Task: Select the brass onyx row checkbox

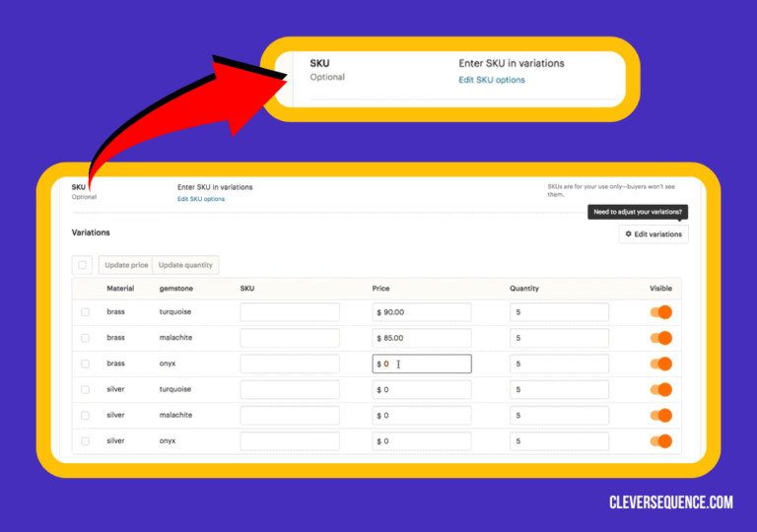Action: (85, 364)
